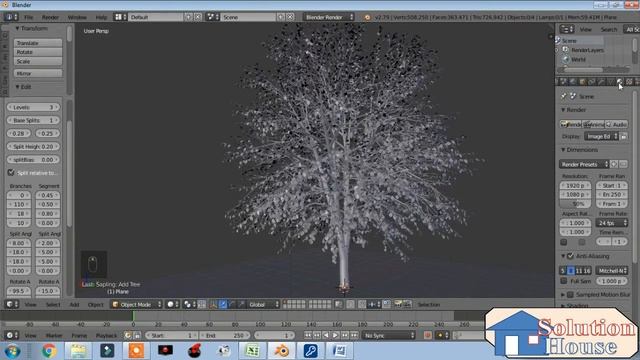The image size is (640, 360).
Task: Jump to the first frame button
Action: [x=308, y=336]
